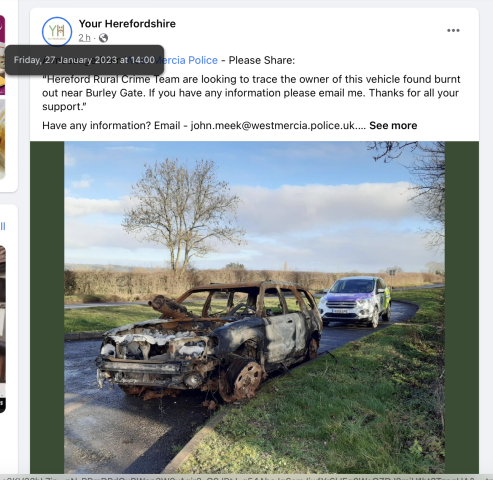This screenshot has height=480, width=493.
Task: Follow the Mercia Police tagged link
Action: 191,60
